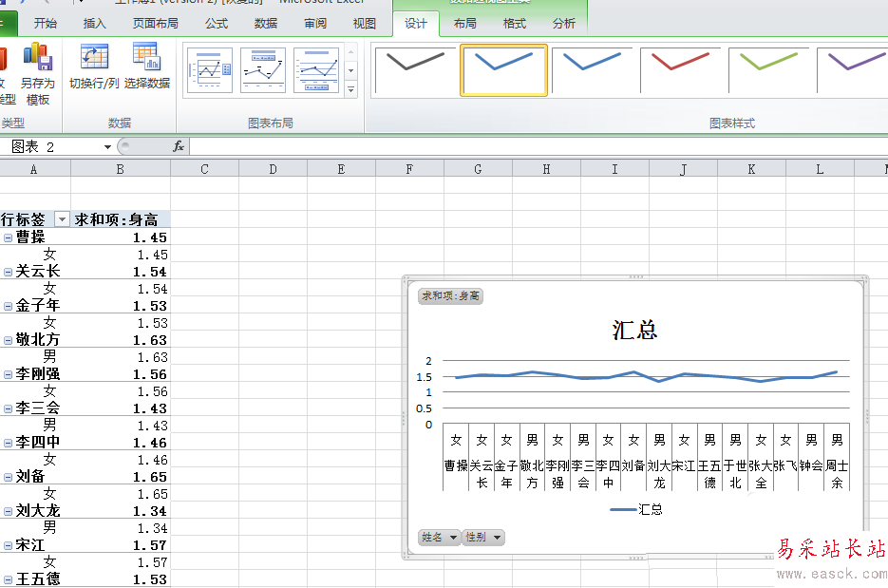Open the 开始 ribbon tab
Screen dimensions: 888x588
coord(46,24)
